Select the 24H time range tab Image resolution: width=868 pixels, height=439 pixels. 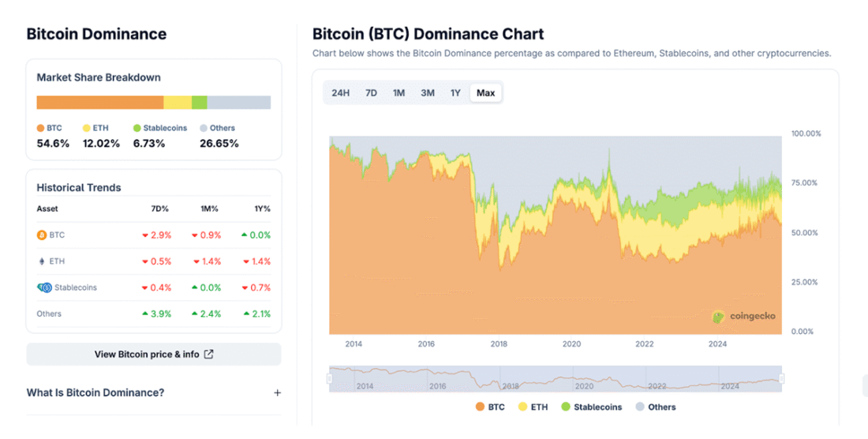(x=340, y=93)
